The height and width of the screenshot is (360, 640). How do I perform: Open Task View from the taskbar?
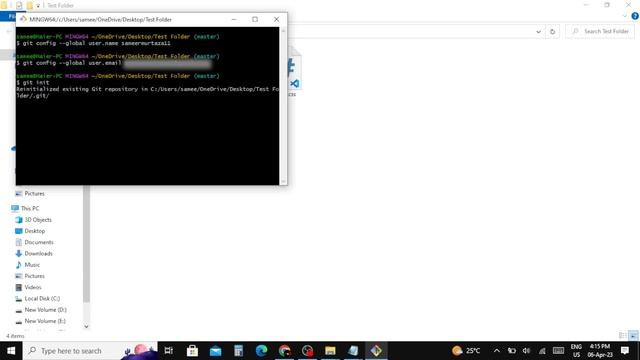[169, 351]
